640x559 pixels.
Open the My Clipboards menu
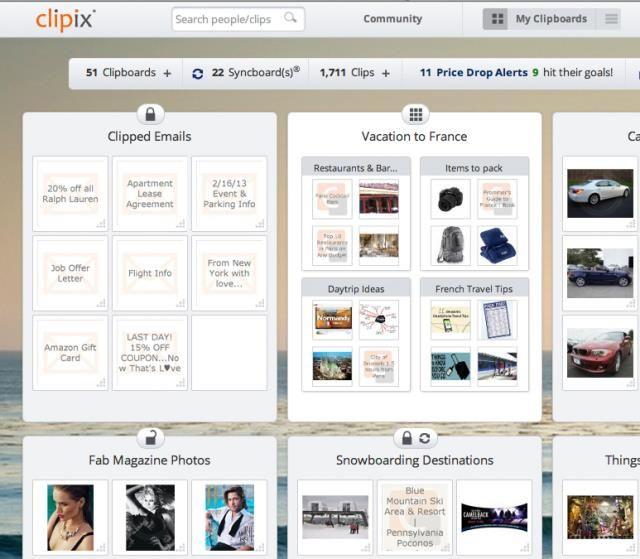click(551, 19)
